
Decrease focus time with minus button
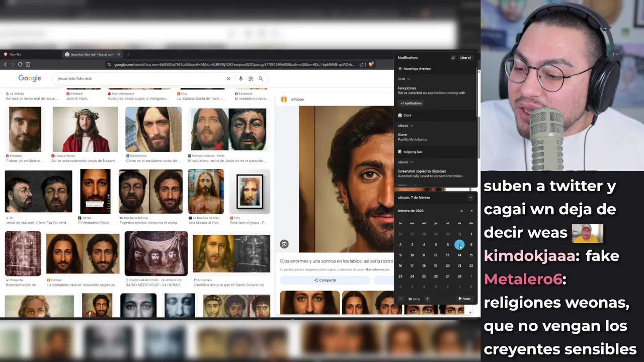pos(401,299)
